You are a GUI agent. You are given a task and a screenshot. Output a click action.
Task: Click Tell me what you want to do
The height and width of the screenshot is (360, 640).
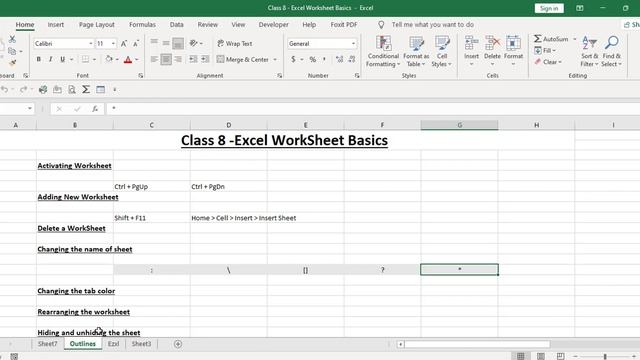coord(433,24)
